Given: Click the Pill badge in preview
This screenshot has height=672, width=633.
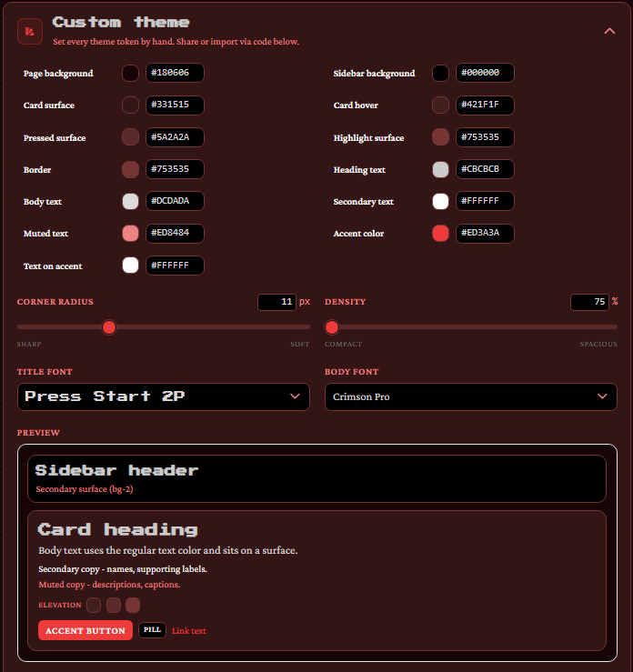Looking at the screenshot, I should coord(152,629).
